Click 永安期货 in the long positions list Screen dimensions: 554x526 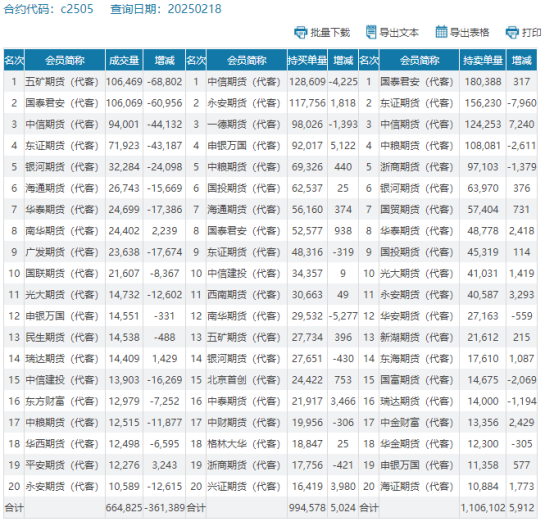coord(244,103)
